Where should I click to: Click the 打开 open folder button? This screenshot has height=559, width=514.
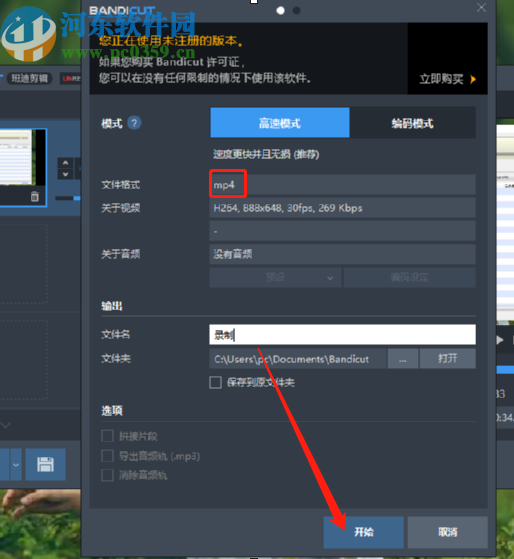[448, 359]
